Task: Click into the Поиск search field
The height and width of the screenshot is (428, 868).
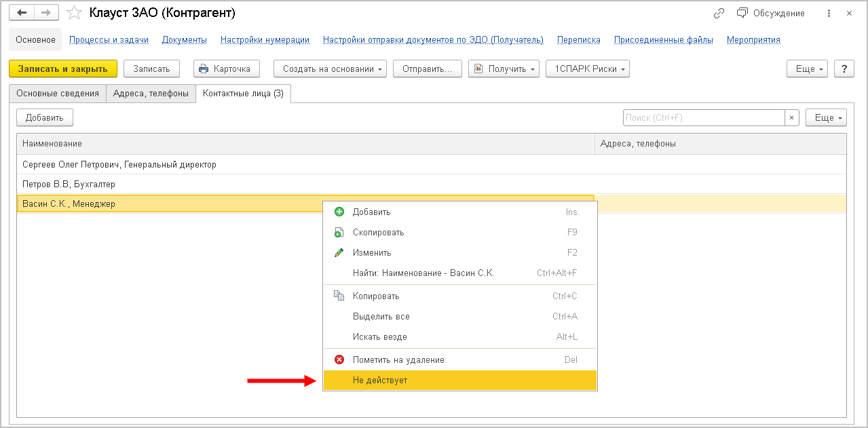Action: click(703, 117)
